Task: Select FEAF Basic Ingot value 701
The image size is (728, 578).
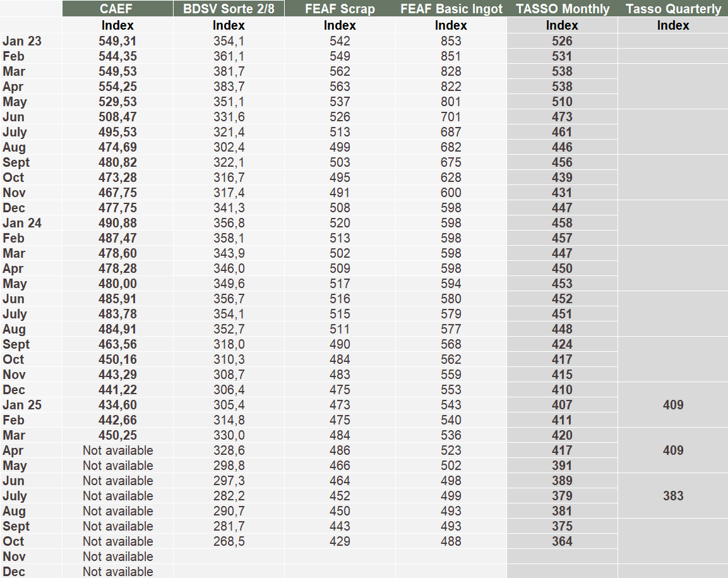Action: point(451,117)
